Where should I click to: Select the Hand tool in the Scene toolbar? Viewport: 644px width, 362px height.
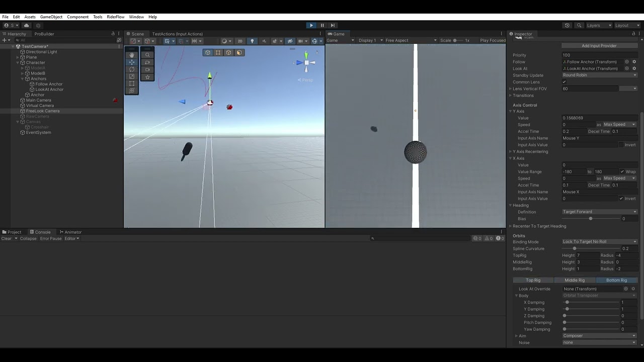132,54
